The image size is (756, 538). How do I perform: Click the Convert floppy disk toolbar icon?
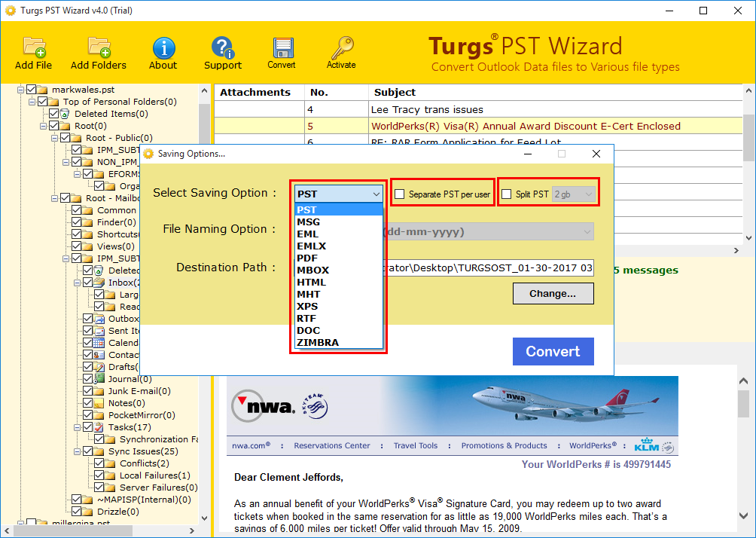point(282,47)
